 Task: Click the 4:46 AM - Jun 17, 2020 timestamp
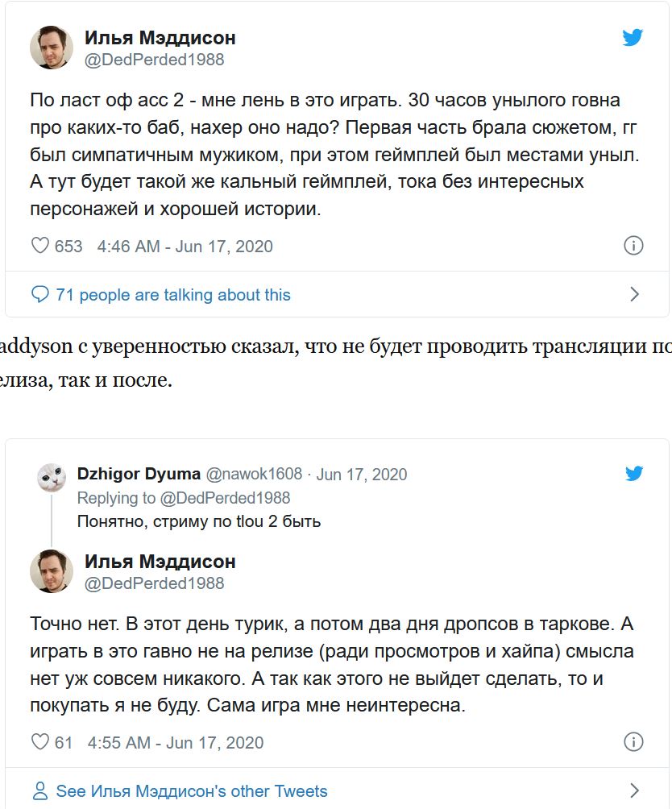tap(185, 247)
